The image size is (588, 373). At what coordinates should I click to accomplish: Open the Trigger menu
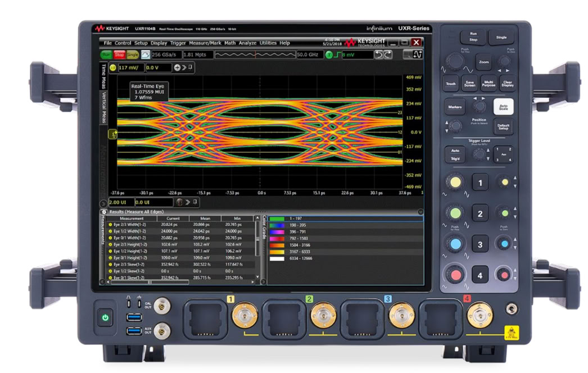tap(178, 43)
